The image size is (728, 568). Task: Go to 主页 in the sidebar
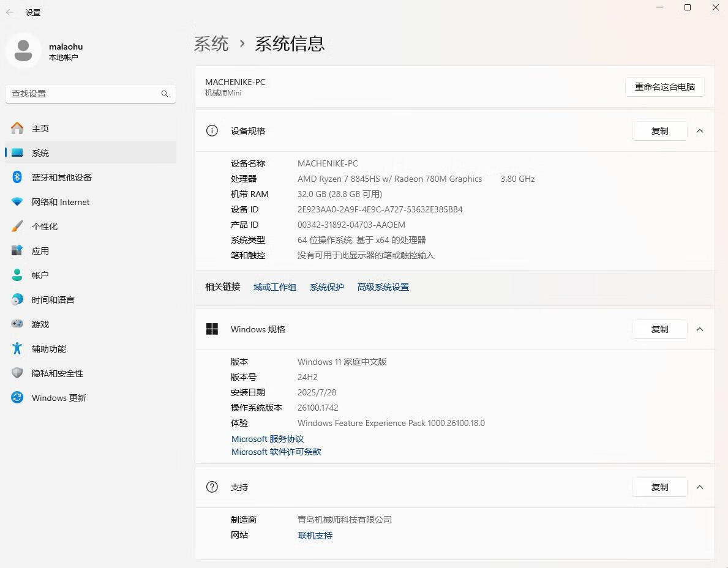[40, 129]
